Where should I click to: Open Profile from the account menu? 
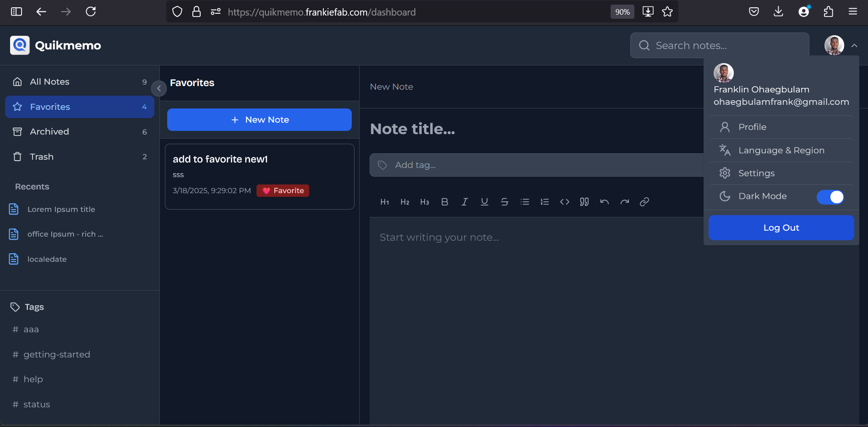click(752, 127)
